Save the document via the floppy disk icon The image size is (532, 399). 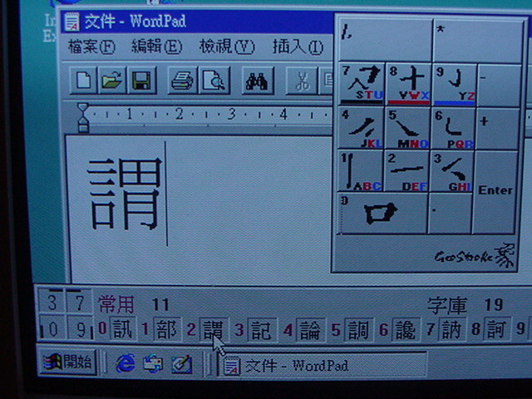pos(140,81)
